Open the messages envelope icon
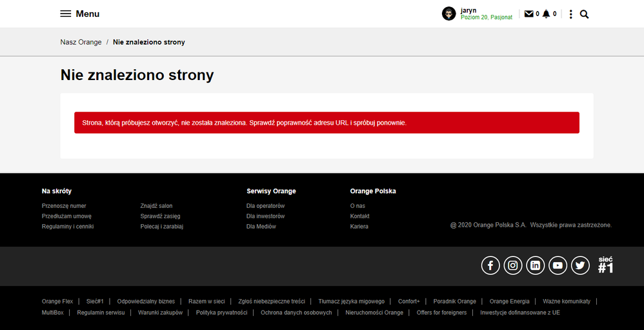 coord(528,14)
